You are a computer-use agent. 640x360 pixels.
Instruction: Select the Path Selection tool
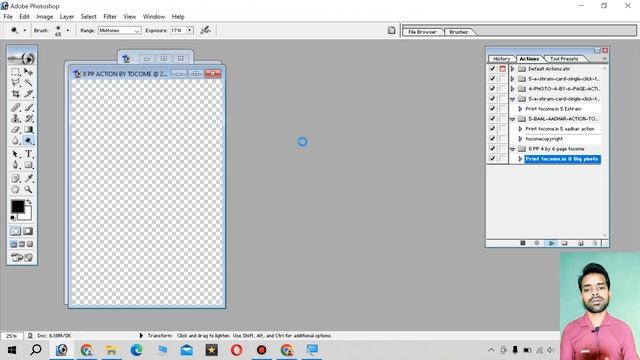[16, 154]
